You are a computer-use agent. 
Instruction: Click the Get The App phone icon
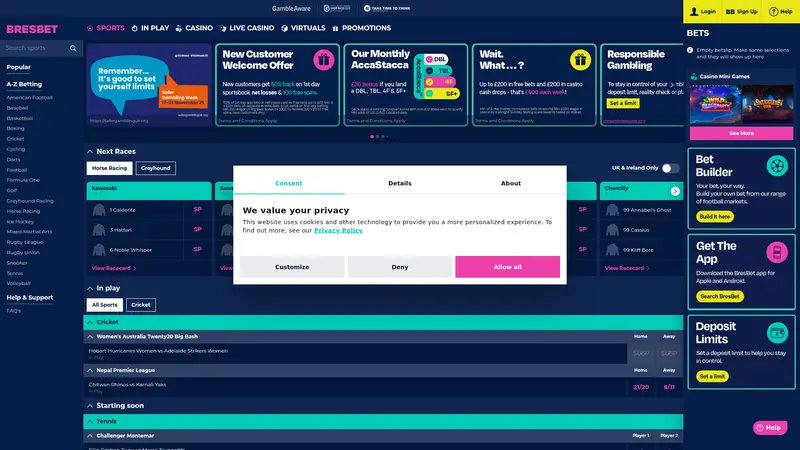(777, 252)
